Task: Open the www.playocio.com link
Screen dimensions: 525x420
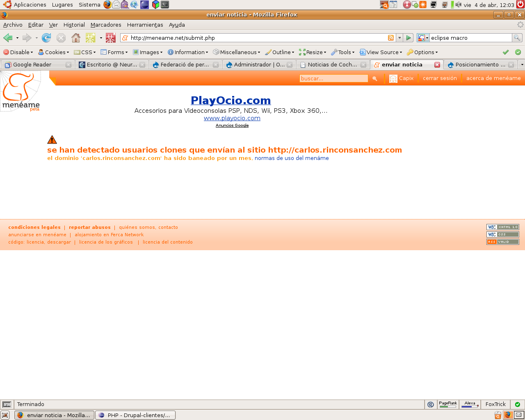Action: tap(232, 118)
